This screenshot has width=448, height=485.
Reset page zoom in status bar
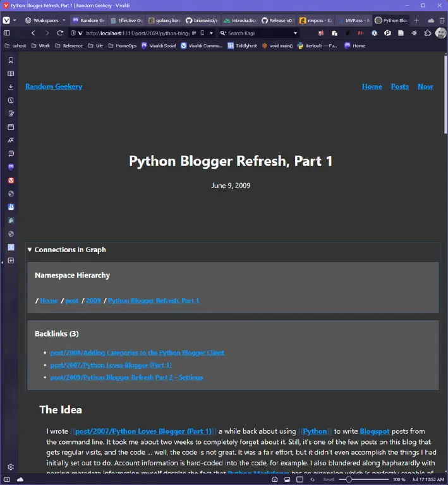[x=329, y=479]
